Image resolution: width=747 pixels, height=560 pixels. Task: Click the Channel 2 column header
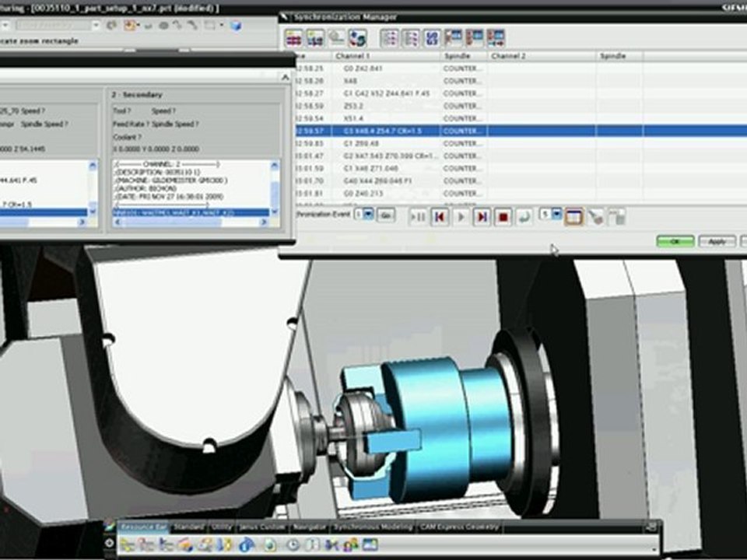[x=542, y=56]
